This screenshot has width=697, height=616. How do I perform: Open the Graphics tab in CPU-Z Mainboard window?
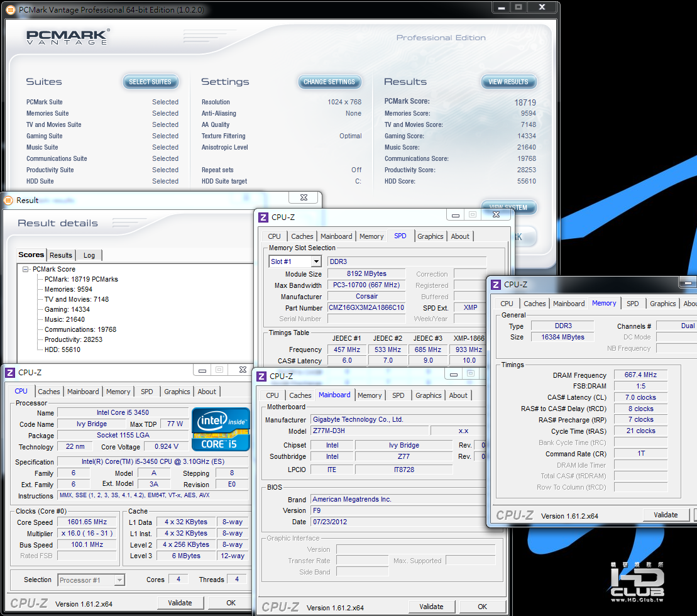click(x=429, y=395)
